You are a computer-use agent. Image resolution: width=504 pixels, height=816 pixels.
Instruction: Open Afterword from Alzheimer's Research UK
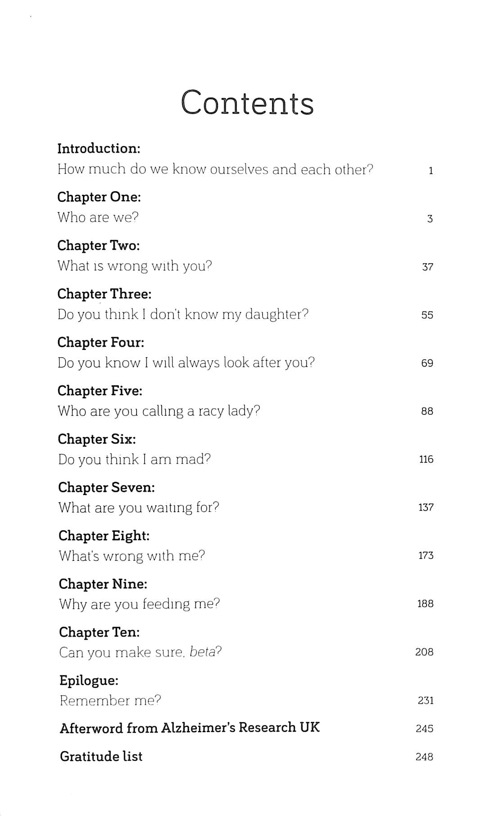[x=190, y=728]
